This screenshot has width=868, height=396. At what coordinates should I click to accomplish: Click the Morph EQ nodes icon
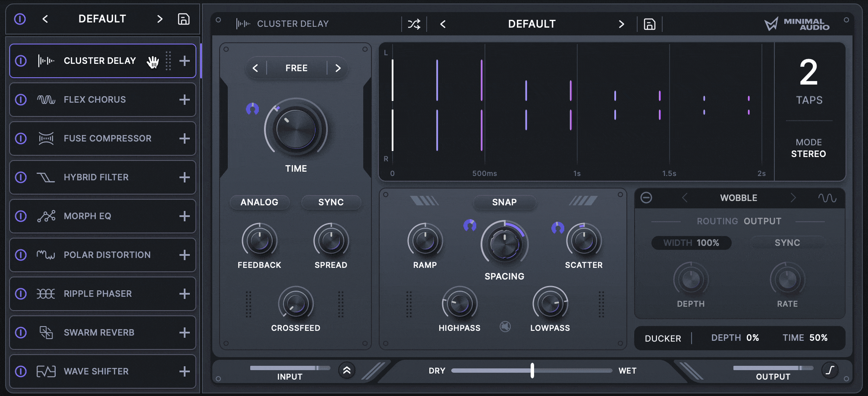pos(46,216)
